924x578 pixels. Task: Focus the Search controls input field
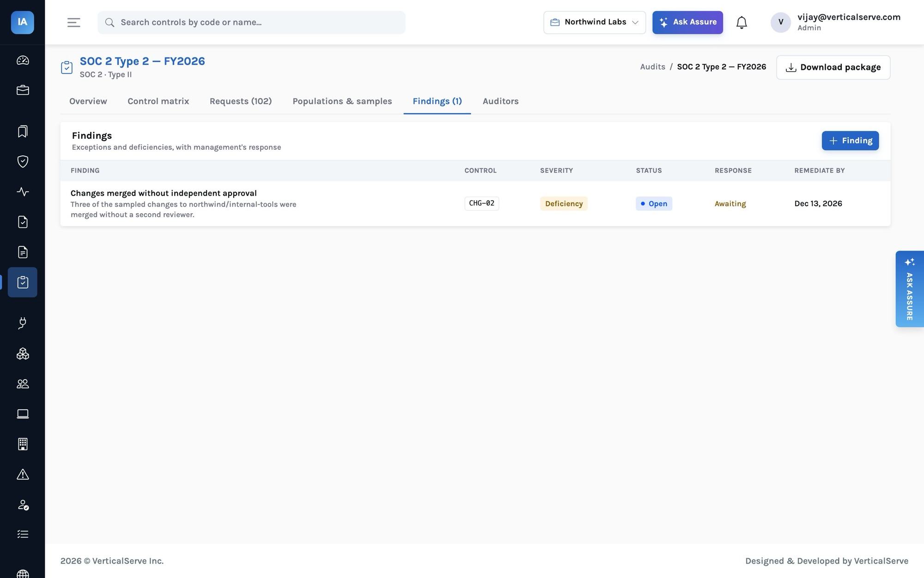[251, 22]
